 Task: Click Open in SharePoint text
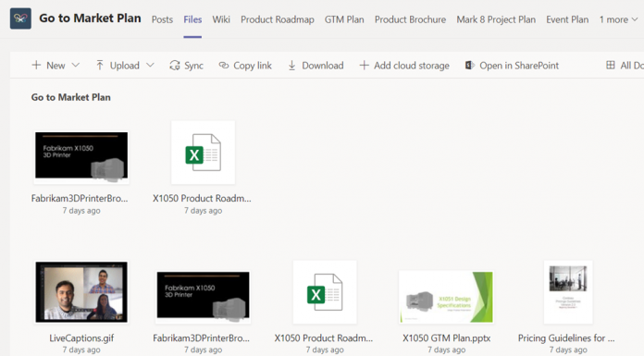519,66
